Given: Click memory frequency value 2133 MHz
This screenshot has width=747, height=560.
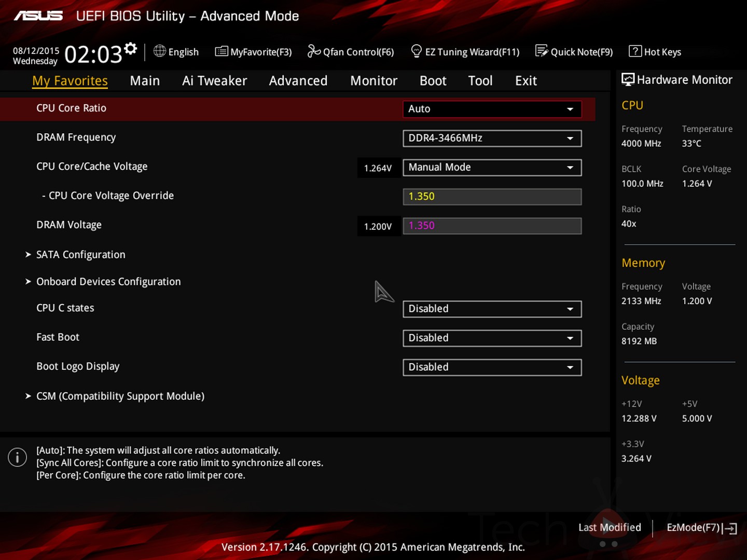Looking at the screenshot, I should point(641,301).
